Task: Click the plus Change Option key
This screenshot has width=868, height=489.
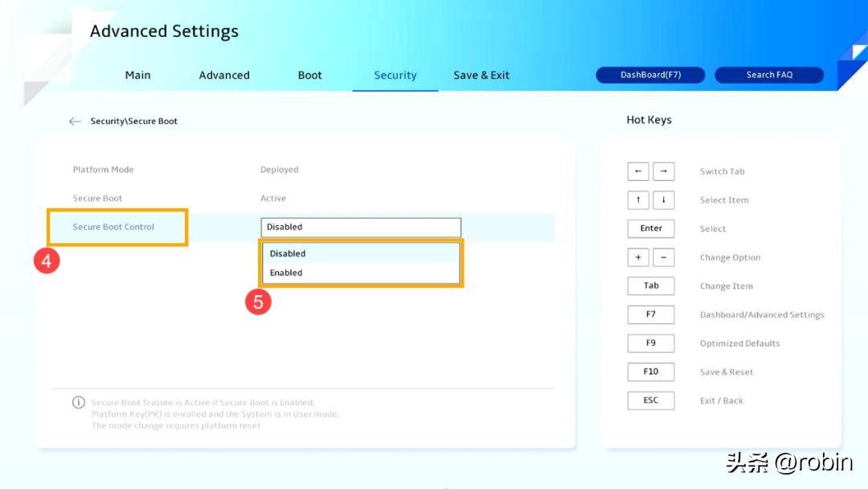Action: pos(638,257)
